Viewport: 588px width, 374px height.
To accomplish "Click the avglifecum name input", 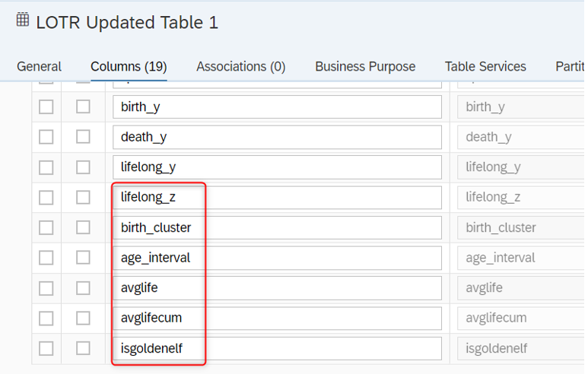I will click(x=277, y=318).
